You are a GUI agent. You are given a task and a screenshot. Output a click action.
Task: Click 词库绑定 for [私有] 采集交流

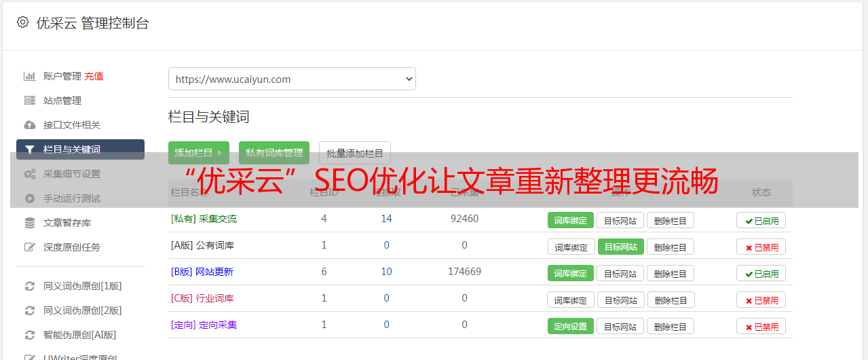(571, 220)
